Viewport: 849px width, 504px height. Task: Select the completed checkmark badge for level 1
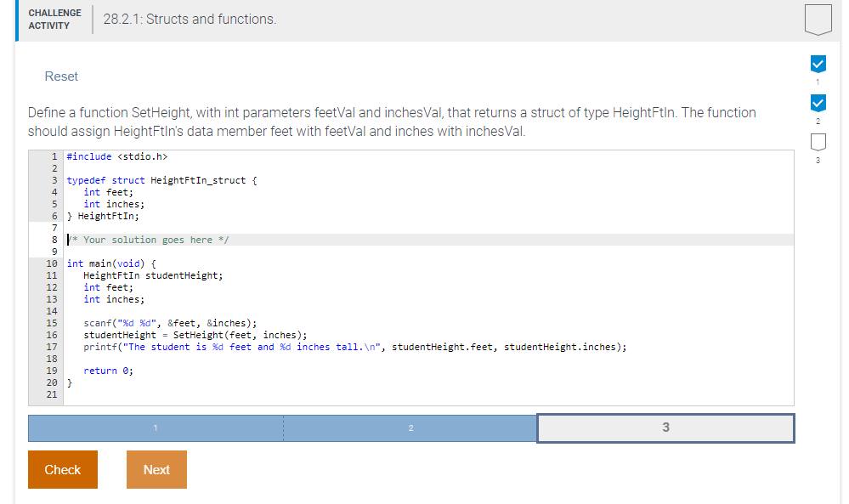[818, 64]
